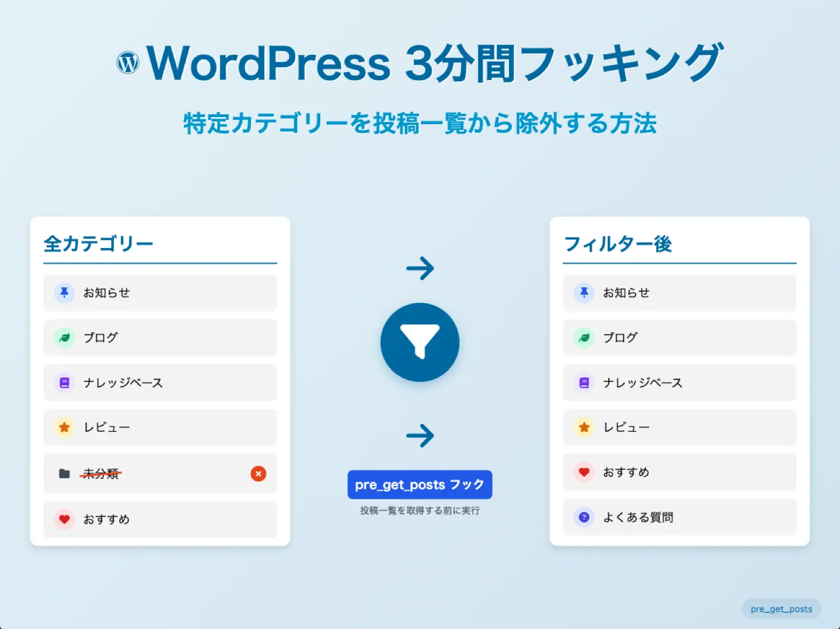Click the book icon of ナレッジベース in 全カテゴリー
The width and height of the screenshot is (840, 629).
(x=64, y=383)
